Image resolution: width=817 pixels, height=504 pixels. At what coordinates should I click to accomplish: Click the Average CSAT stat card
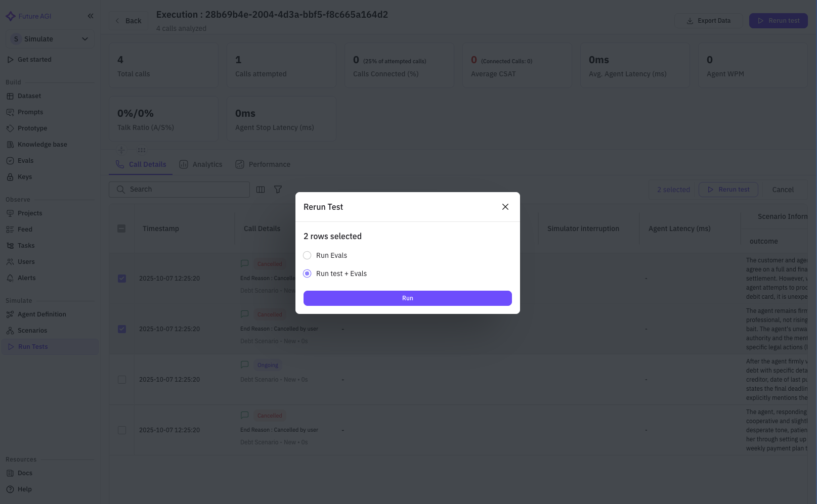coord(517,65)
